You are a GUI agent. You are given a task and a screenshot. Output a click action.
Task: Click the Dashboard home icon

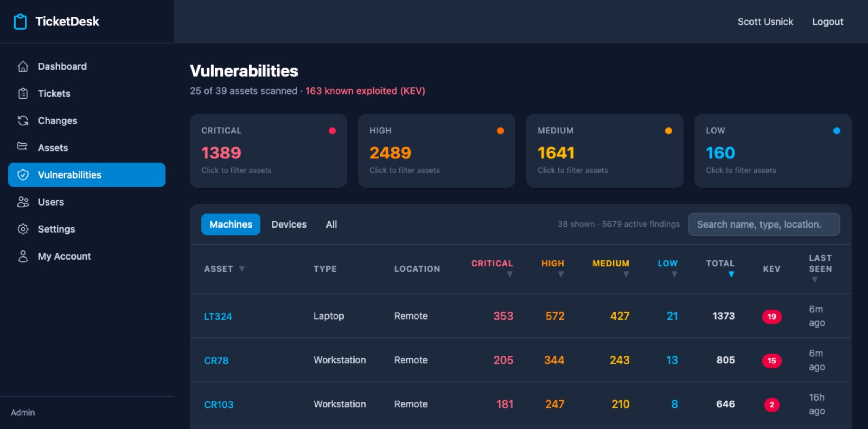[23, 66]
